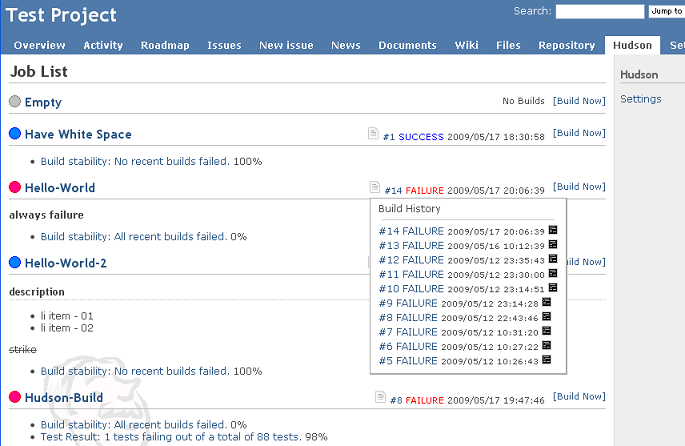Click the 'li item - 01' list entry
Screen dimensions: 685x446
pyautogui.click(x=67, y=316)
